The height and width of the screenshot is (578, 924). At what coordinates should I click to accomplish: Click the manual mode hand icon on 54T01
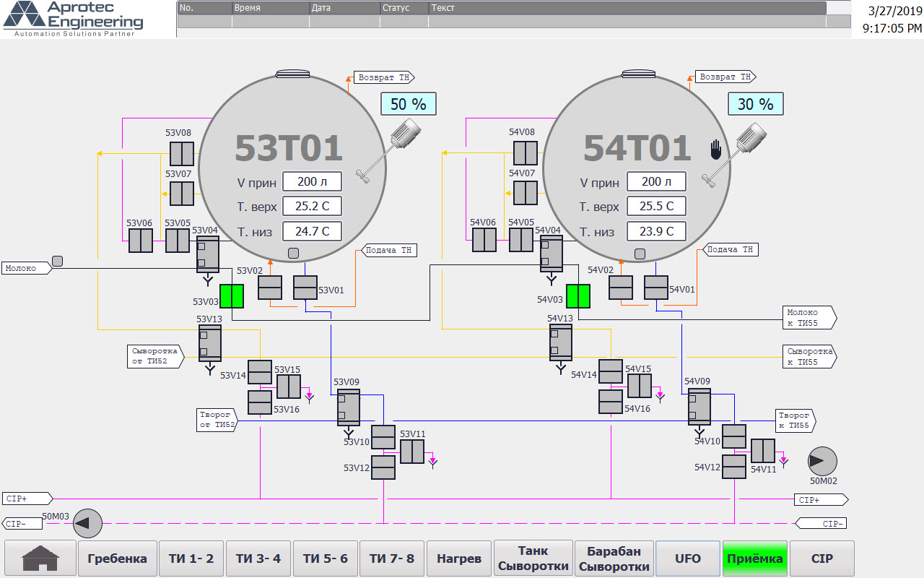point(715,150)
